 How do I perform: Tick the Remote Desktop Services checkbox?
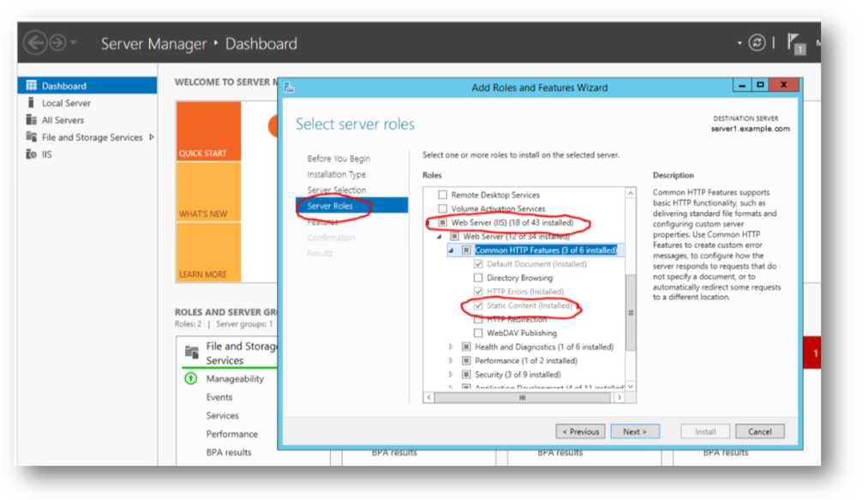coord(442,195)
